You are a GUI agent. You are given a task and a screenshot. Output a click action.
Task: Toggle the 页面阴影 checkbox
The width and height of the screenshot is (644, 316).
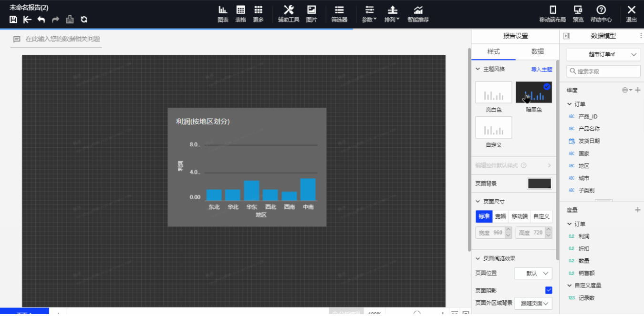pos(549,290)
